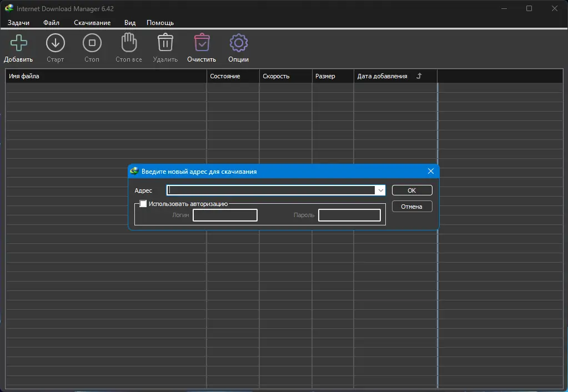Sort by Имя файла column header
Viewport: 568px width, 392px height.
(x=106, y=76)
